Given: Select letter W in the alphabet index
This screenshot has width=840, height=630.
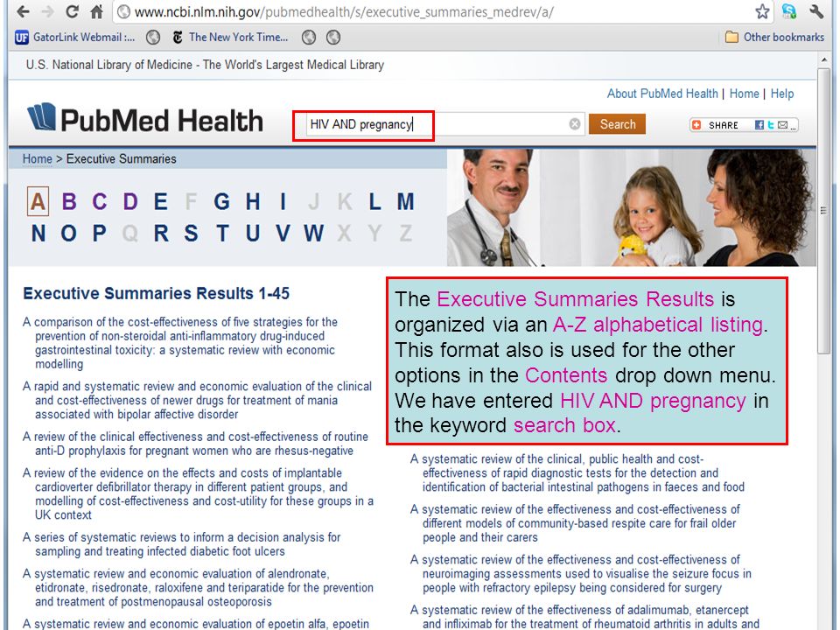Looking at the screenshot, I should [x=314, y=233].
